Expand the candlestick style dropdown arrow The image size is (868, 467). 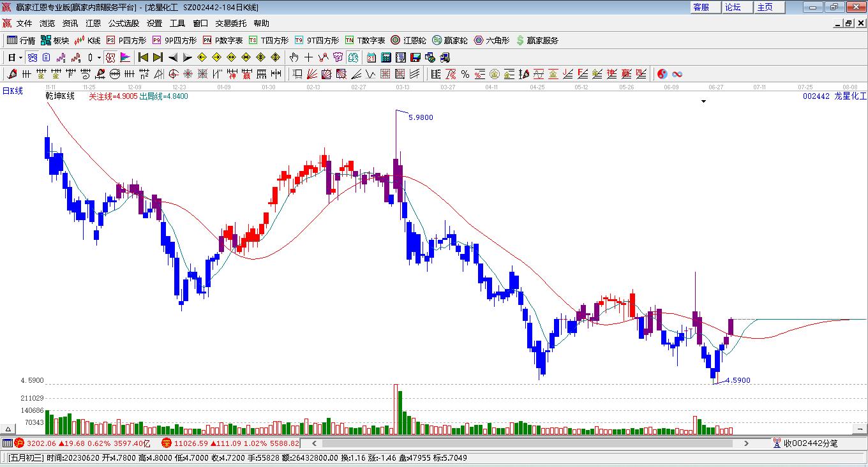[x=99, y=57]
